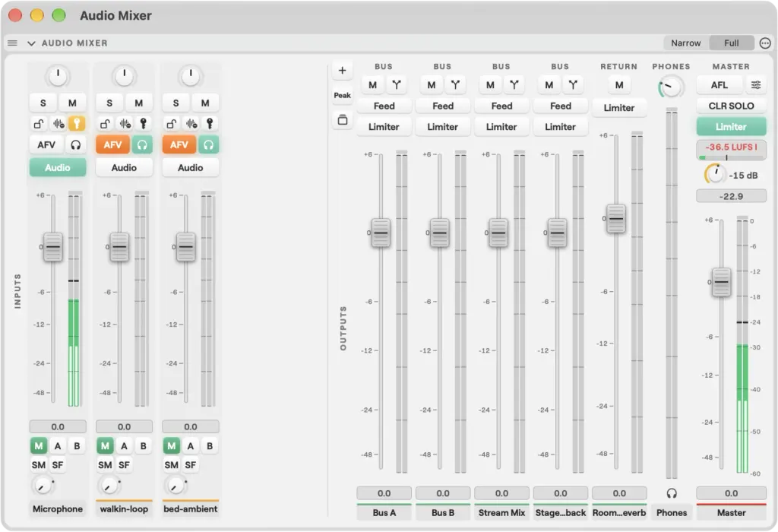Route Microphone to bus A
778x532 pixels.
tap(58, 445)
